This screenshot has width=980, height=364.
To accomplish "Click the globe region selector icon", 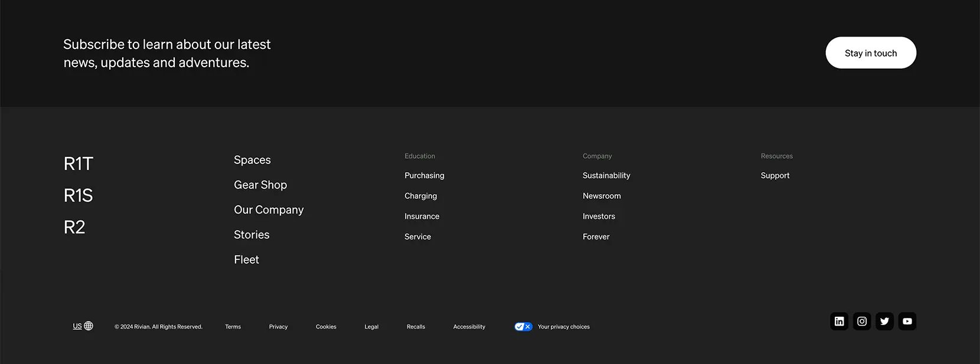I will coord(89,326).
